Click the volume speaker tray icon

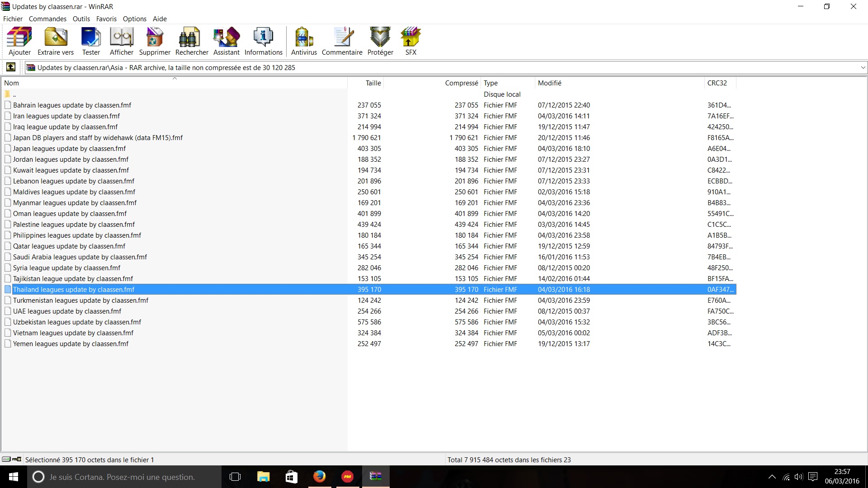click(x=799, y=477)
